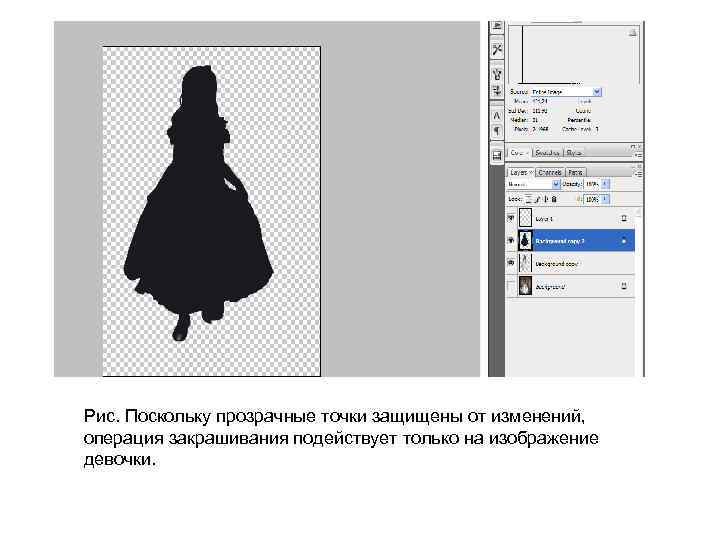Open the Brushes dock icon below Tool Presets
The width and height of the screenshot is (720, 540).
(496, 73)
